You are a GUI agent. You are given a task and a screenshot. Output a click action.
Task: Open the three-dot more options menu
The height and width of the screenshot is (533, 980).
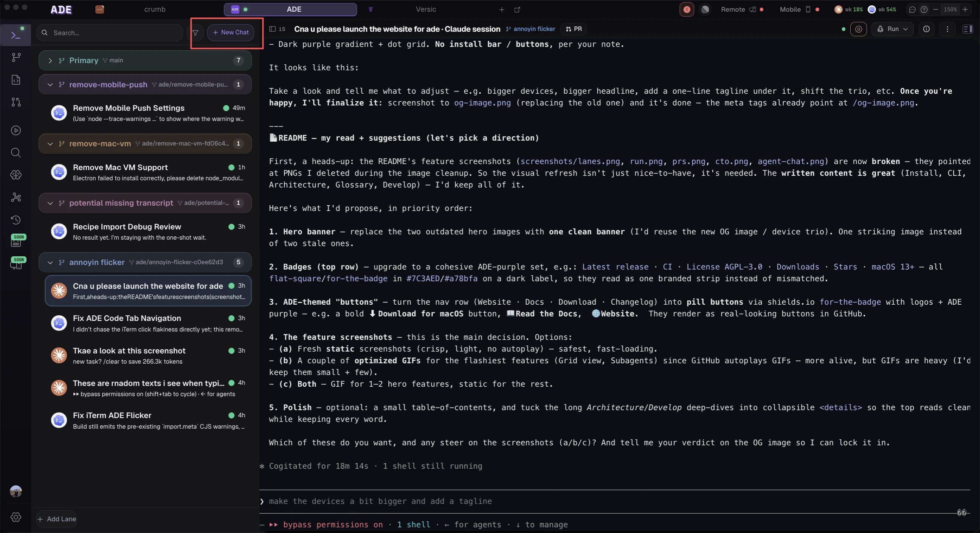pos(947,29)
